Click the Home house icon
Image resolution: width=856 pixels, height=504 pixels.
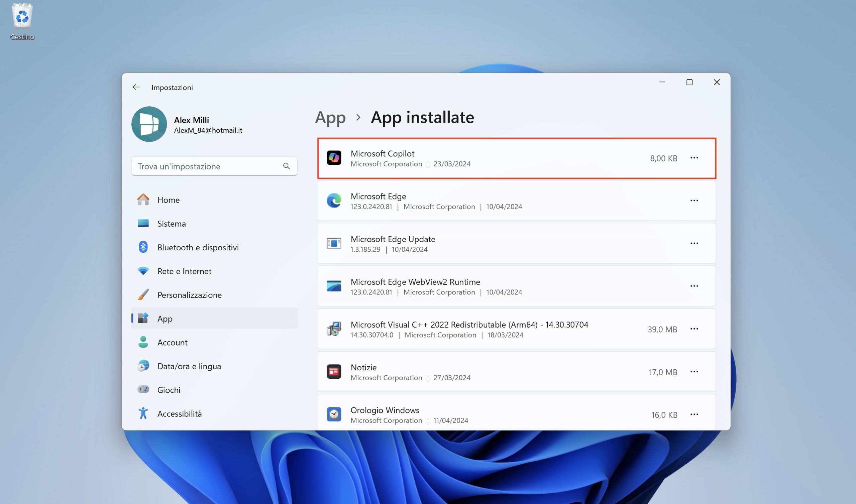(x=143, y=200)
